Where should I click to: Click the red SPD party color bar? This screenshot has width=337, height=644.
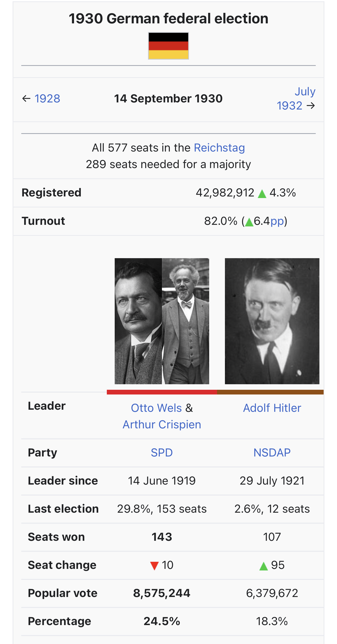click(x=162, y=392)
